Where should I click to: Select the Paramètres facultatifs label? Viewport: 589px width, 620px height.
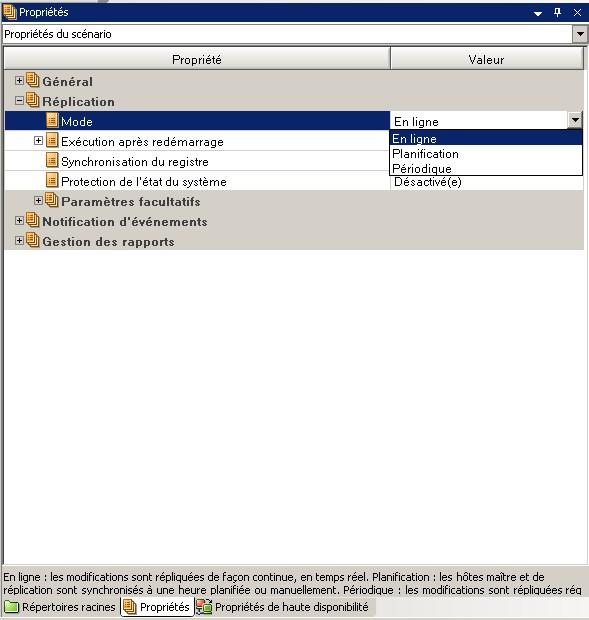pos(131,202)
